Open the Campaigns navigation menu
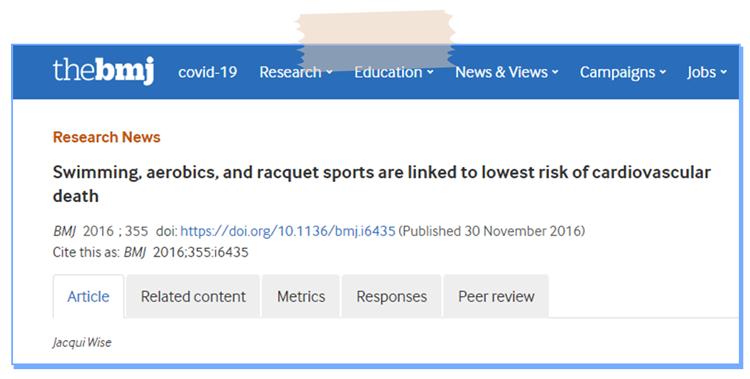 click(618, 72)
